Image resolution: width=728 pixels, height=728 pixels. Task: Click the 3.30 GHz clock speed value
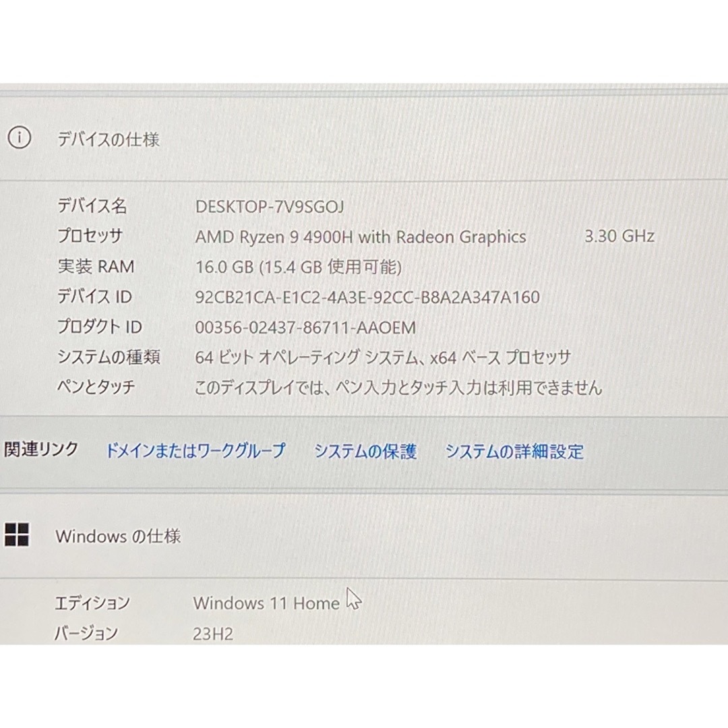click(x=619, y=237)
